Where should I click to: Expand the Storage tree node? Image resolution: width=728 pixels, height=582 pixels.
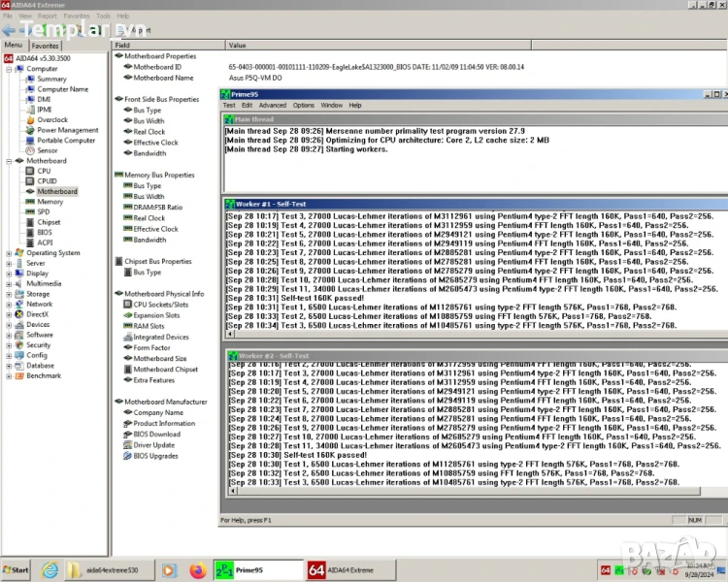[x=10, y=294]
